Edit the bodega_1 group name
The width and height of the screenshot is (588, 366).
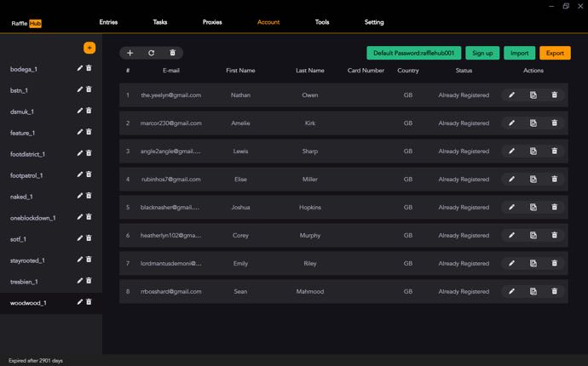(80, 68)
